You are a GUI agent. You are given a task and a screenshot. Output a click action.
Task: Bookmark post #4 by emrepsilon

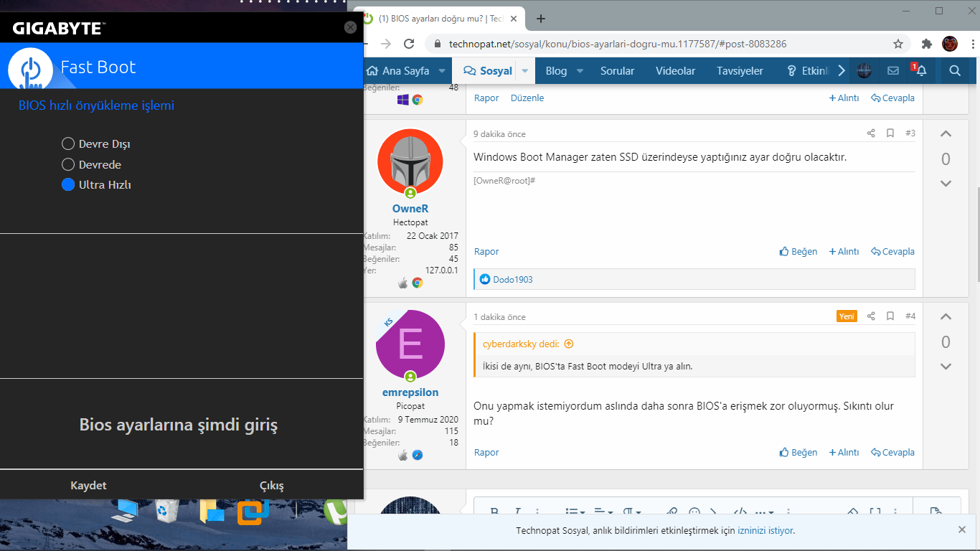(x=890, y=316)
